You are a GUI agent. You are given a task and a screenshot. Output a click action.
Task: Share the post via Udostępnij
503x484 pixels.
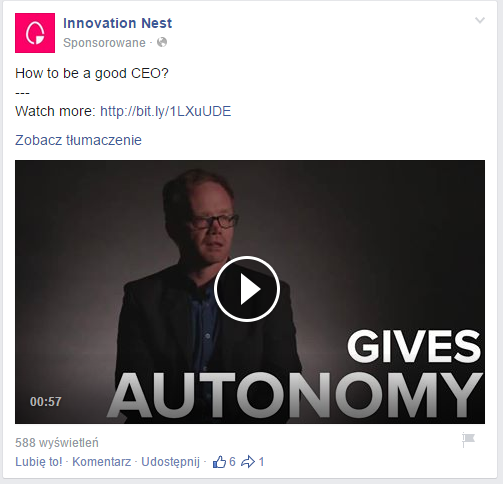tap(170, 462)
